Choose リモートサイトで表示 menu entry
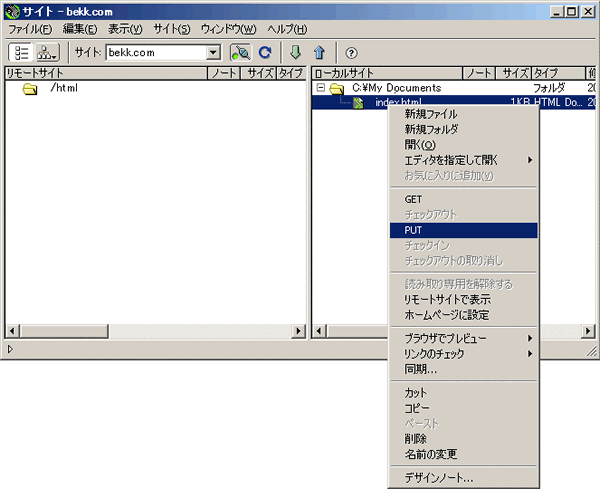The width and height of the screenshot is (600, 489). pos(463,300)
